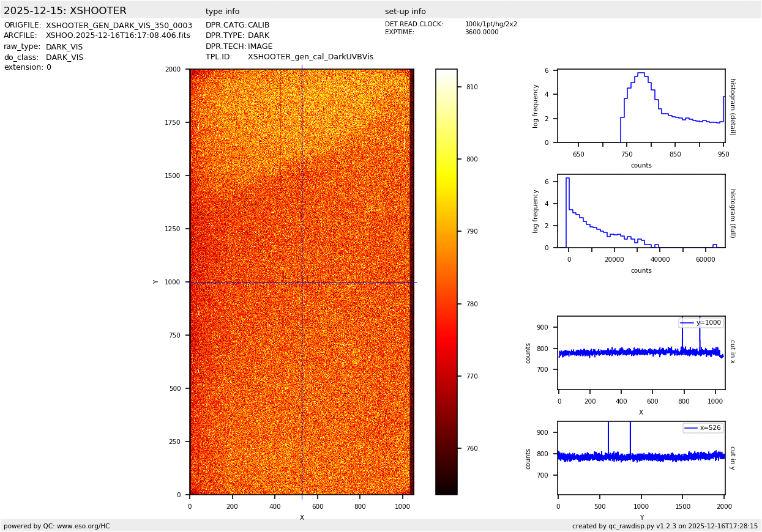Viewport: 762px width, 532px height.
Task: Select the cut in y plot
Action: click(641, 457)
